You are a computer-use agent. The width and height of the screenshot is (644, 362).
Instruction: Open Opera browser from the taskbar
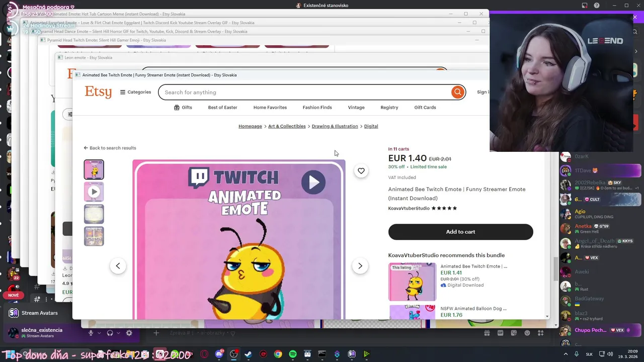pyautogui.click(x=204, y=354)
